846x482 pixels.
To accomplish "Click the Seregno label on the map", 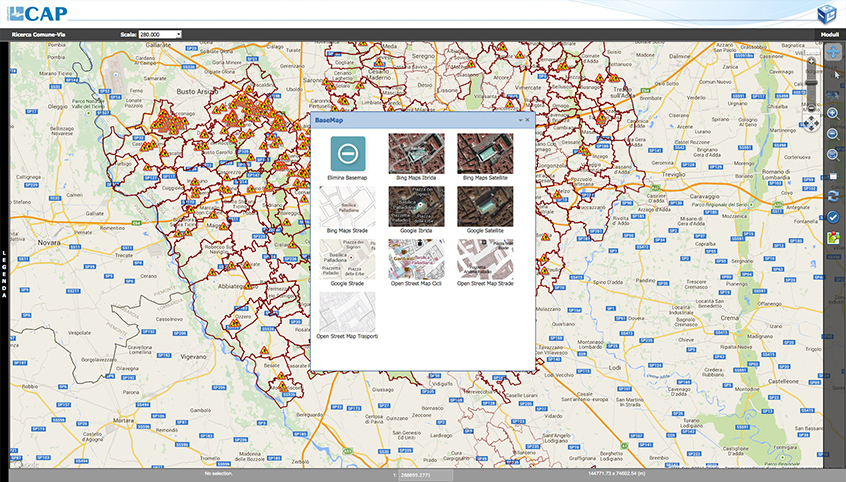I will (x=423, y=56).
